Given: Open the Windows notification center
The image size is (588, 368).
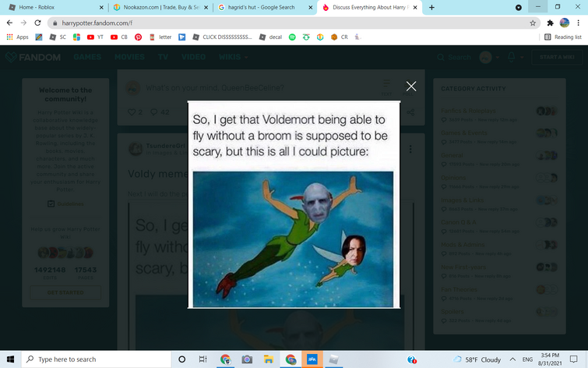Looking at the screenshot, I should [573, 359].
